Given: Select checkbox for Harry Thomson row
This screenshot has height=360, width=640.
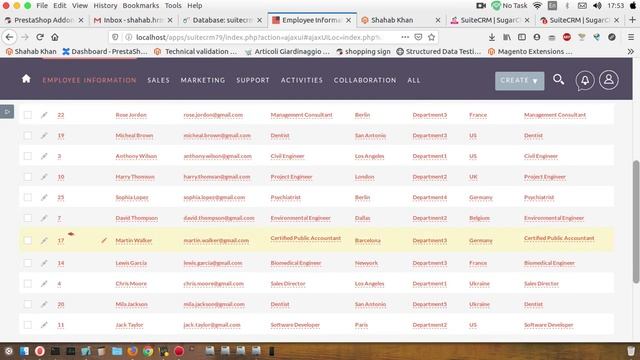Looking at the screenshot, I should click(27, 177).
